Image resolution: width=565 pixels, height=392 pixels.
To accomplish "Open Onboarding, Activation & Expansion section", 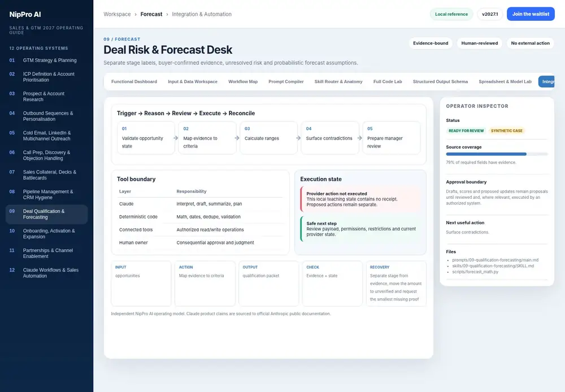I will 46,234.
